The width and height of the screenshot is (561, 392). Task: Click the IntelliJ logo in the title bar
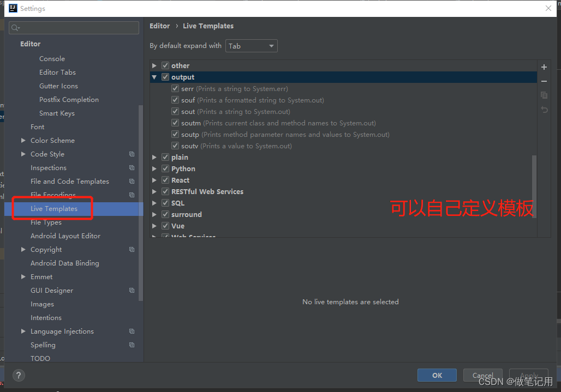[13, 8]
